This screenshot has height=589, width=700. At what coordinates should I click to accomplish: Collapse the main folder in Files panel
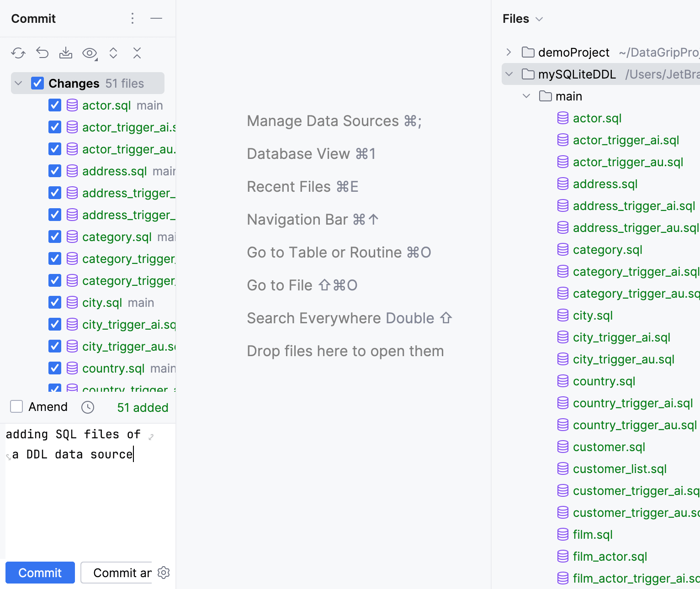pos(526,96)
